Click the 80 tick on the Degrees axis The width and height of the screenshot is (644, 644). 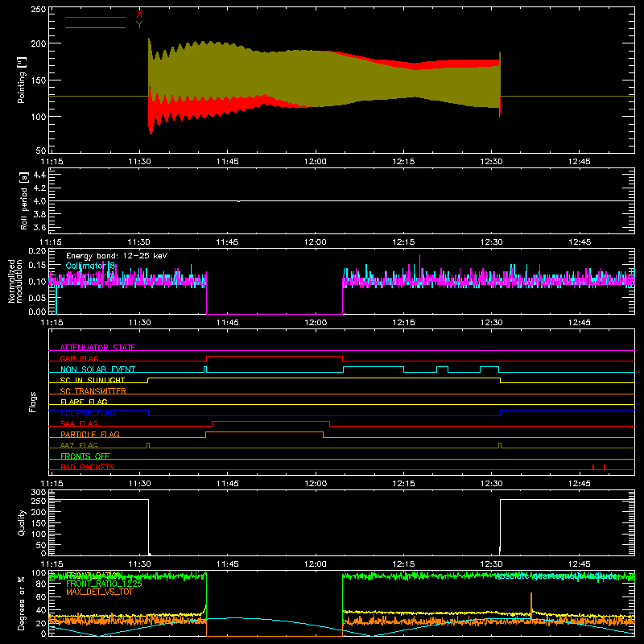(x=42, y=584)
